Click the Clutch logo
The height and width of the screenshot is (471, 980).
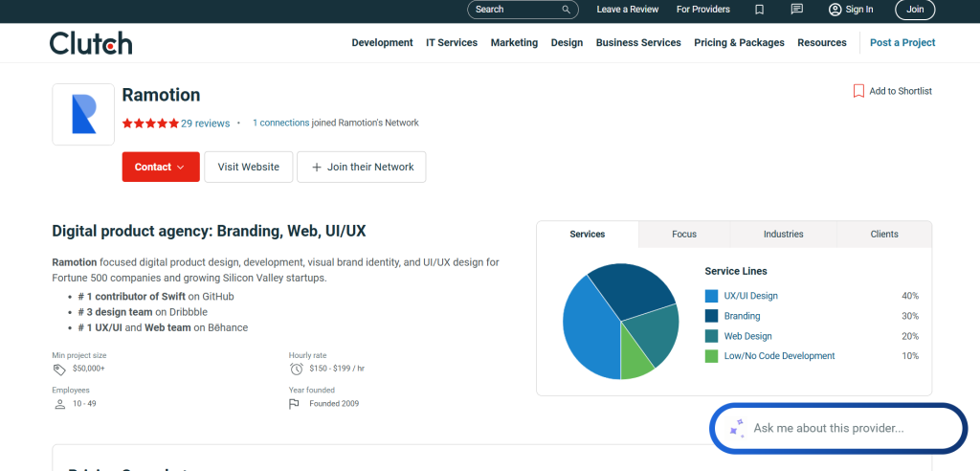(91, 43)
